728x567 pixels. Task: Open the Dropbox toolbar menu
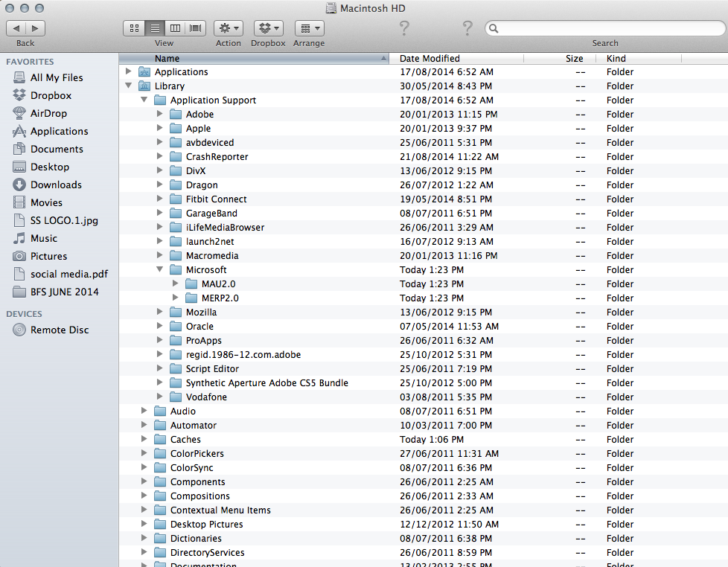pos(269,28)
